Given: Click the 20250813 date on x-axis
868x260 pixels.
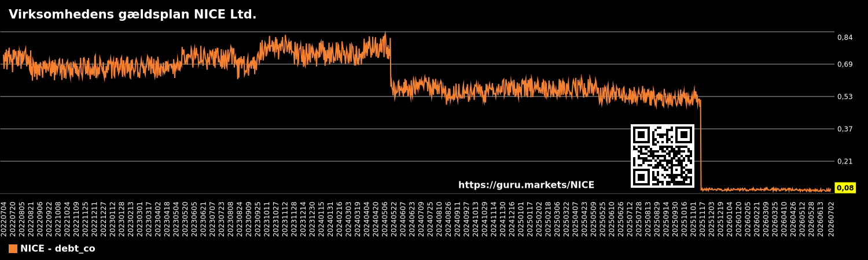Looking at the screenshot, I should [x=649, y=218].
